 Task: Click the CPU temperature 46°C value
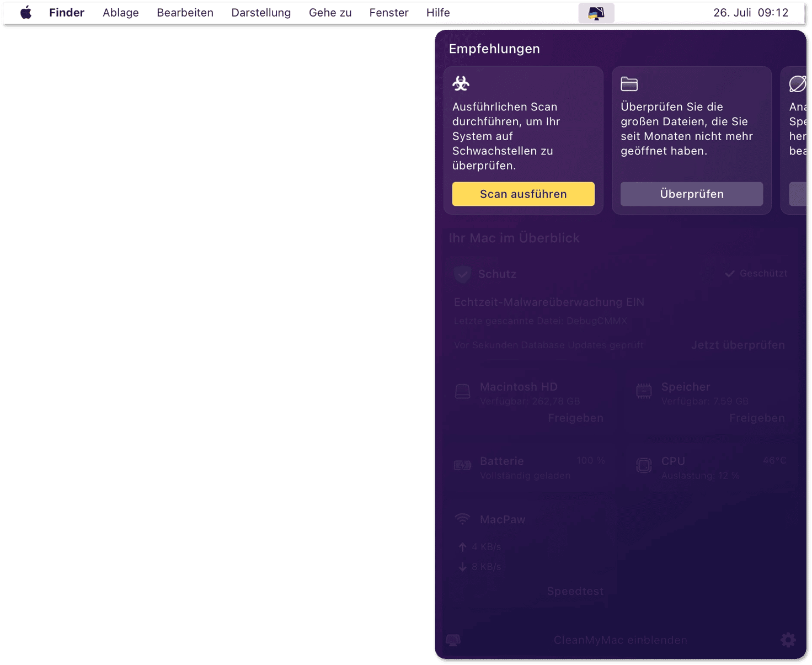[x=774, y=460]
